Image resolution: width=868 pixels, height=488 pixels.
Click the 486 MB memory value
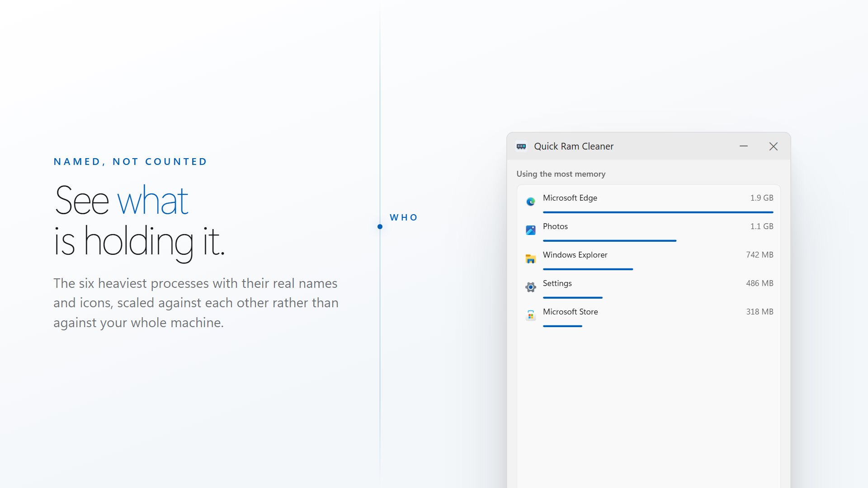point(759,283)
